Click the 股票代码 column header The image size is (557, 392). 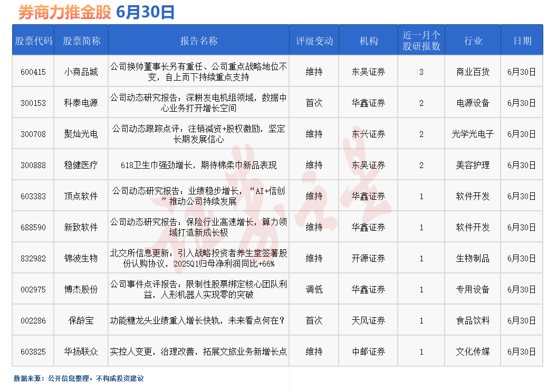click(33, 41)
